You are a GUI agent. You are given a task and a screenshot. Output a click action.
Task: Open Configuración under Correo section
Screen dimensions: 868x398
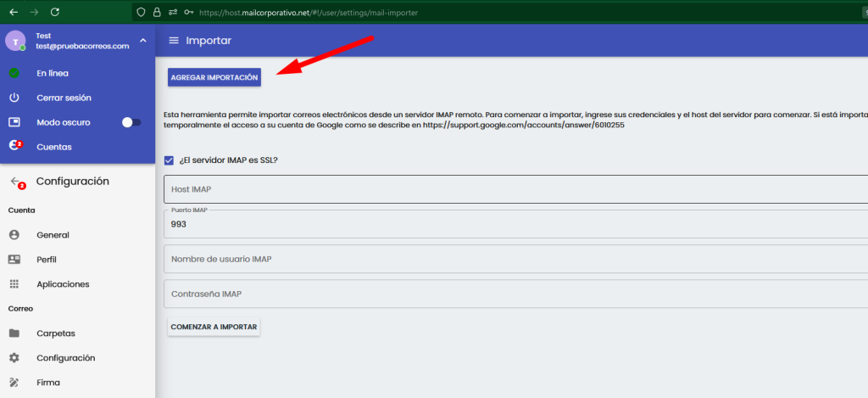pyautogui.click(x=65, y=358)
